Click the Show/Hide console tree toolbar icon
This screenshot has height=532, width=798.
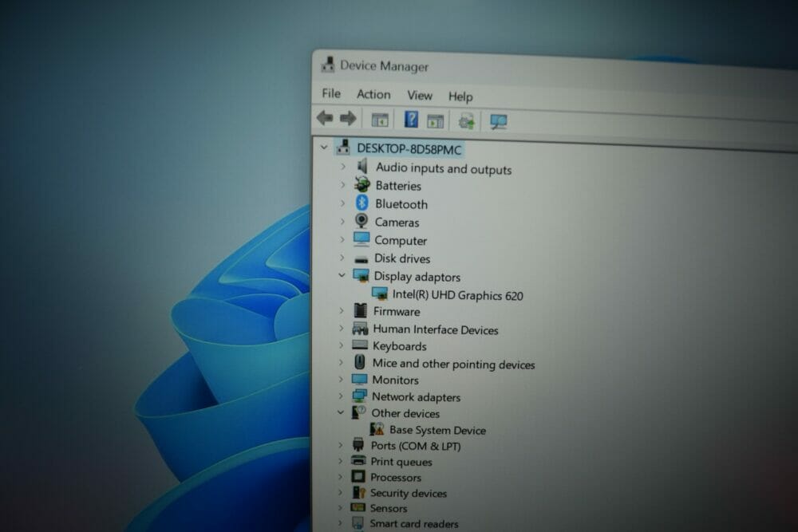[x=380, y=120]
